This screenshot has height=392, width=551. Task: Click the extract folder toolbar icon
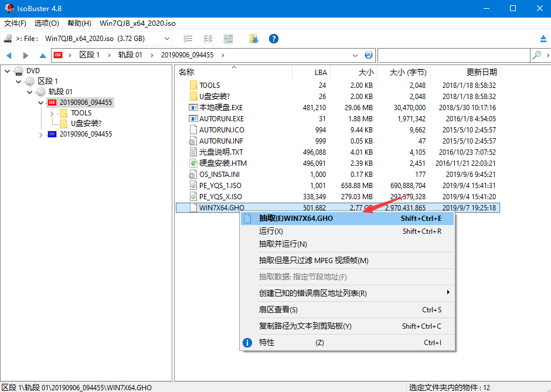click(254, 39)
